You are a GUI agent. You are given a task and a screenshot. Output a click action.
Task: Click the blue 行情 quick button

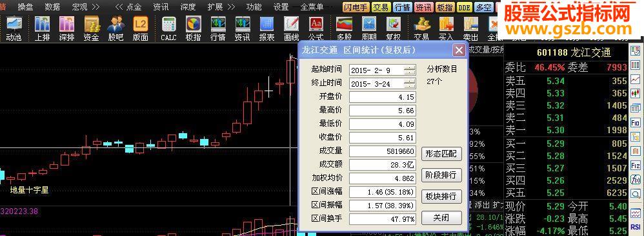point(403,7)
